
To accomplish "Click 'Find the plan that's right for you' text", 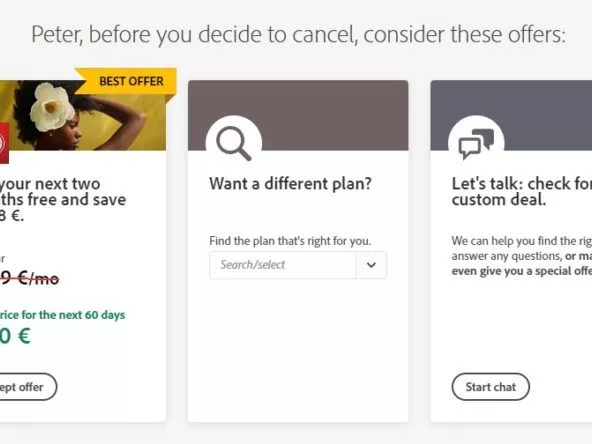I will [290, 241].
